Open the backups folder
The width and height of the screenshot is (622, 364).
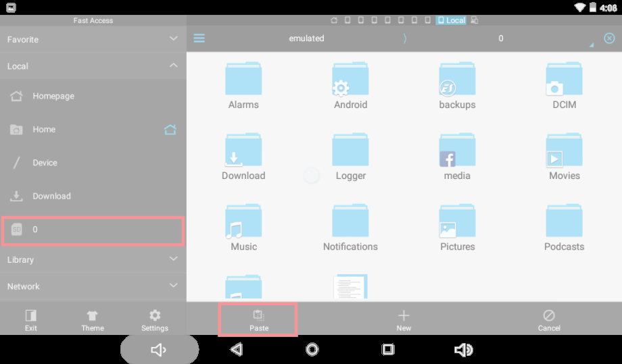tap(457, 86)
